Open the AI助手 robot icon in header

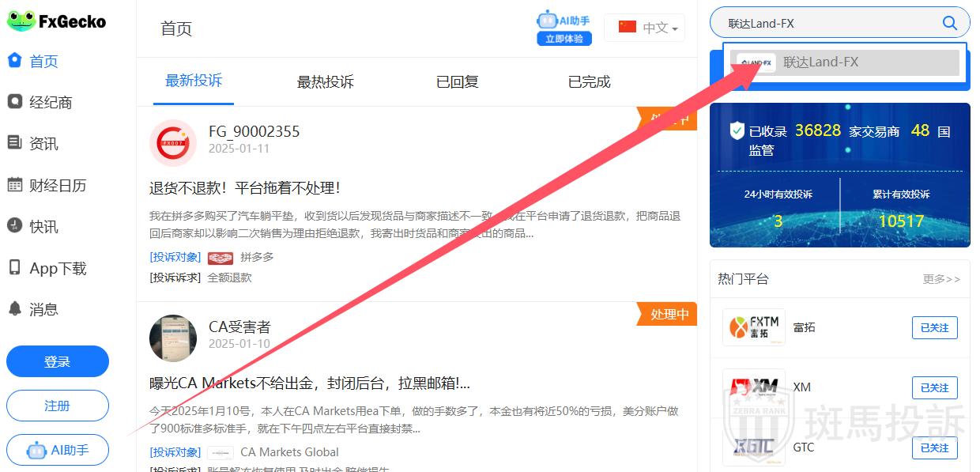click(x=563, y=21)
